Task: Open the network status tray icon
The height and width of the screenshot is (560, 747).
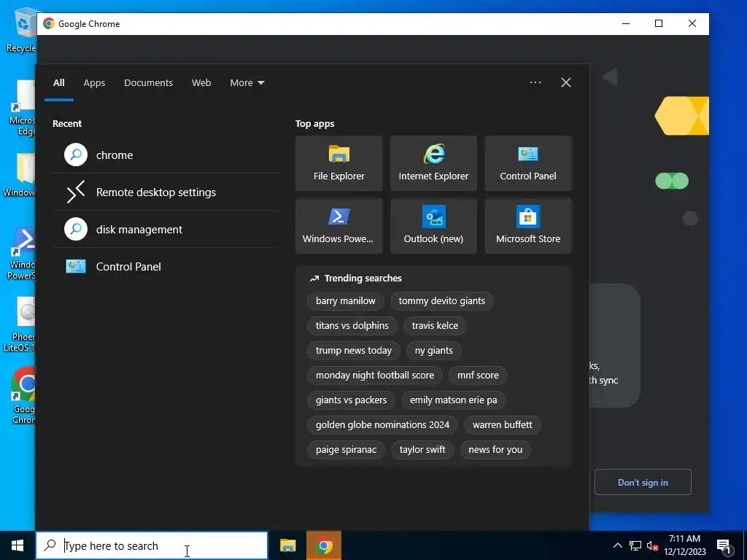Action: click(635, 545)
